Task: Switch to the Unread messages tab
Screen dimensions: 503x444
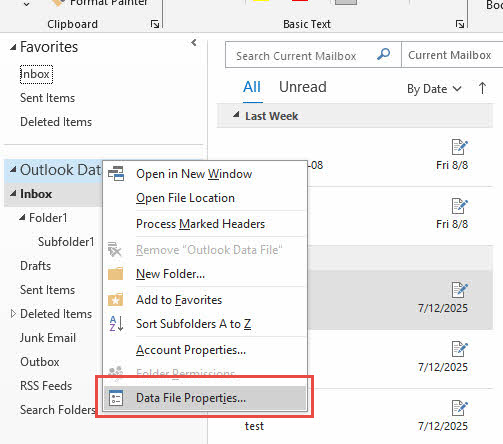Action: coord(303,87)
